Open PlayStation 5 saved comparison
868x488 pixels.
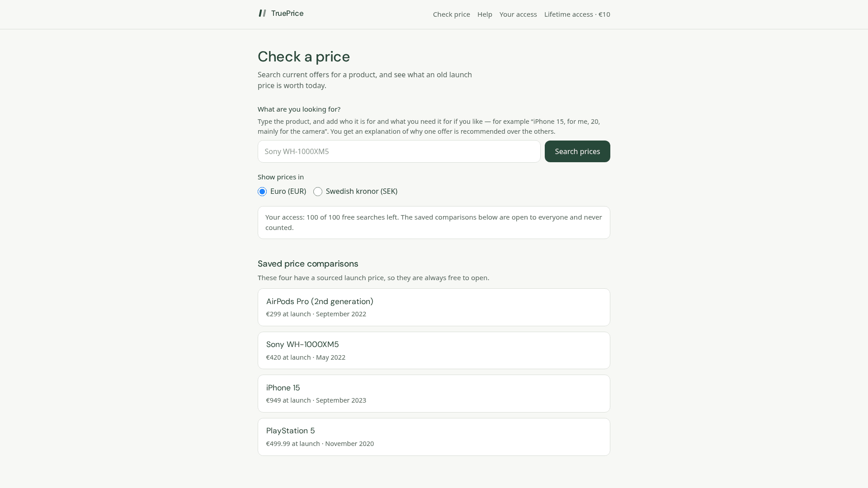434,437
